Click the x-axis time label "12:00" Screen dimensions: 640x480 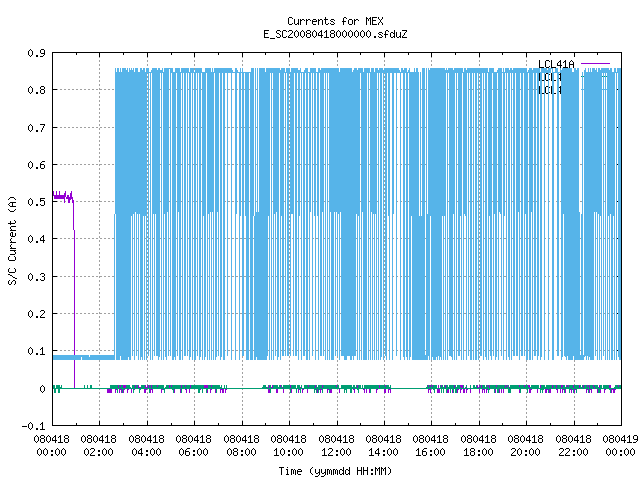[x=336, y=452]
